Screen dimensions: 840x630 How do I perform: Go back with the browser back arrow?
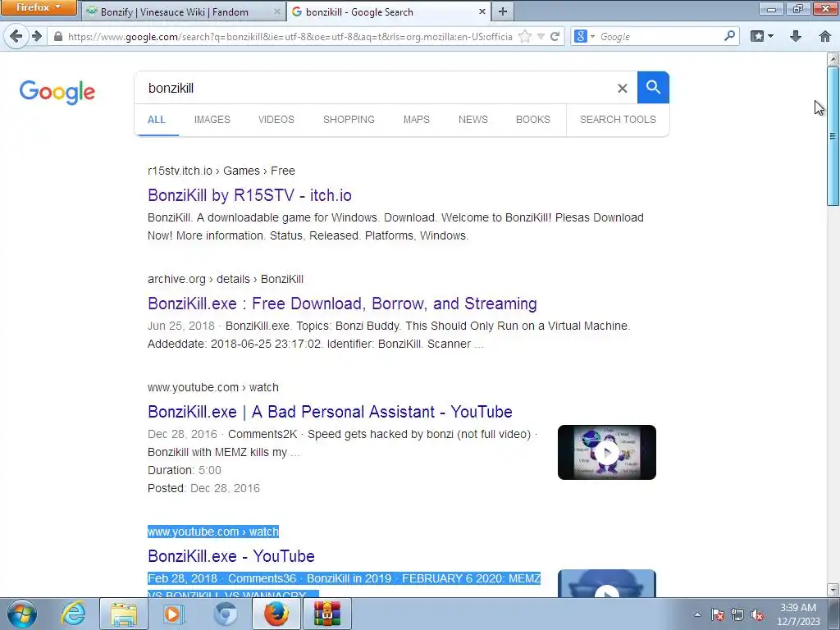coord(16,36)
